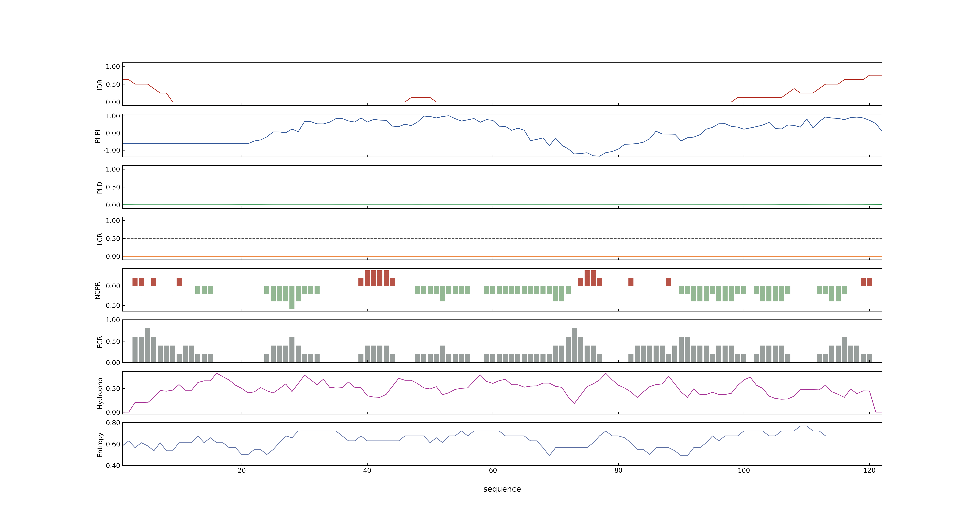
Task: Select the x-axis tick label 80
Action: click(618, 470)
